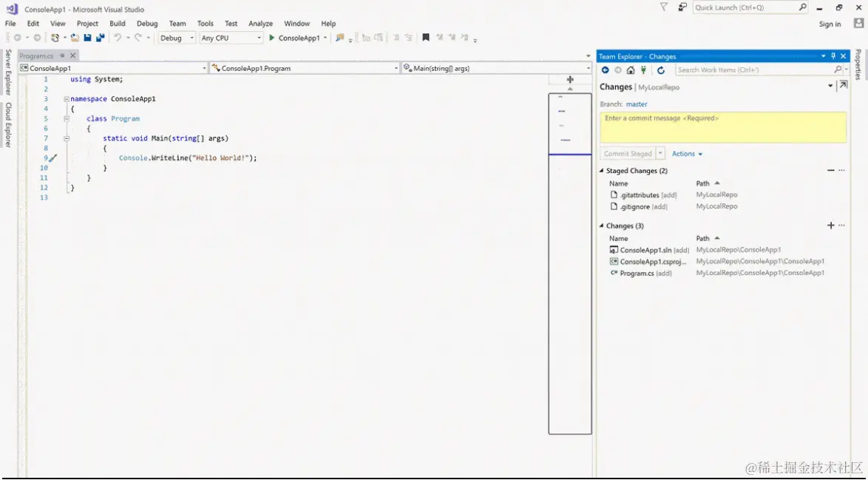Open the ConsoleApp1 project navigation dropdown
This screenshot has width=868, height=480.
[x=204, y=68]
